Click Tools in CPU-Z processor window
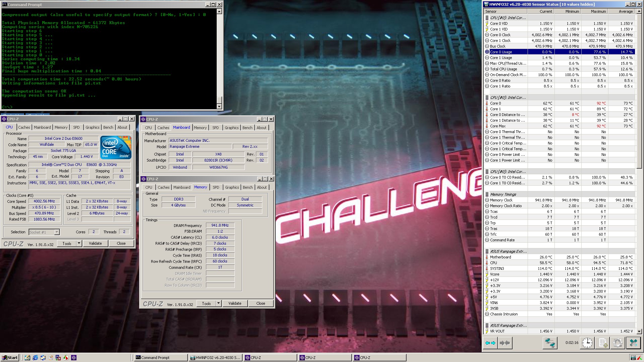Image resolution: width=644 pixels, height=362 pixels. pyautogui.click(x=67, y=243)
